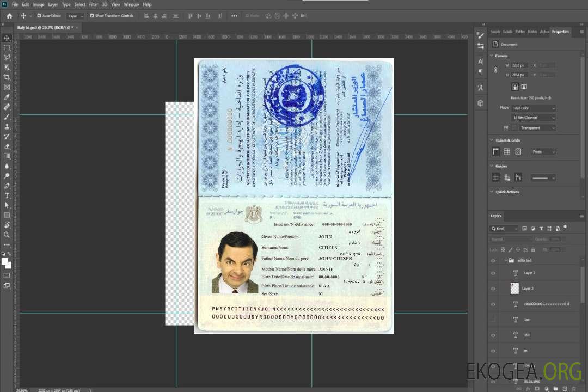
Task: Select the Dodge tool
Action: (x=7, y=176)
